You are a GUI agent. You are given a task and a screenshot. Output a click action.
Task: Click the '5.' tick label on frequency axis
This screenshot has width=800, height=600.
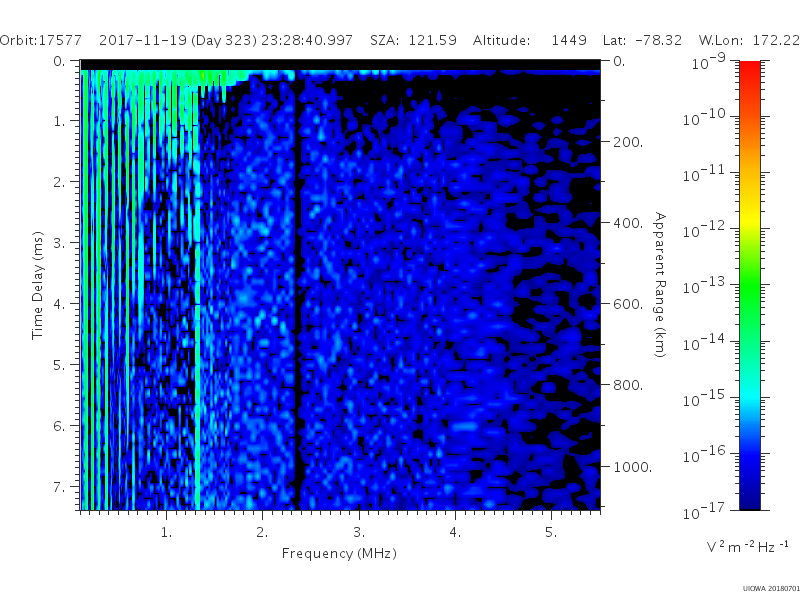(x=551, y=533)
